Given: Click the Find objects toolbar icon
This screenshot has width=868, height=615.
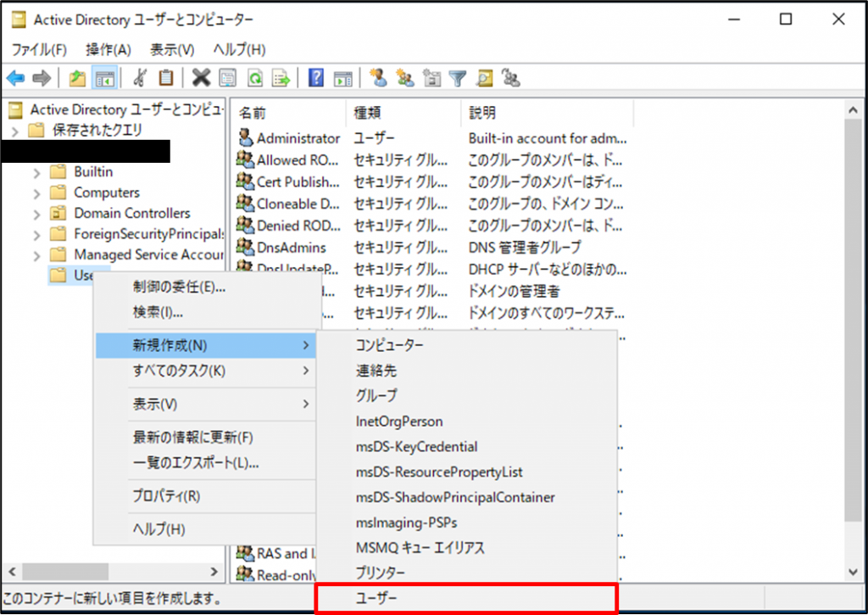Looking at the screenshot, I should pyautogui.click(x=484, y=78).
